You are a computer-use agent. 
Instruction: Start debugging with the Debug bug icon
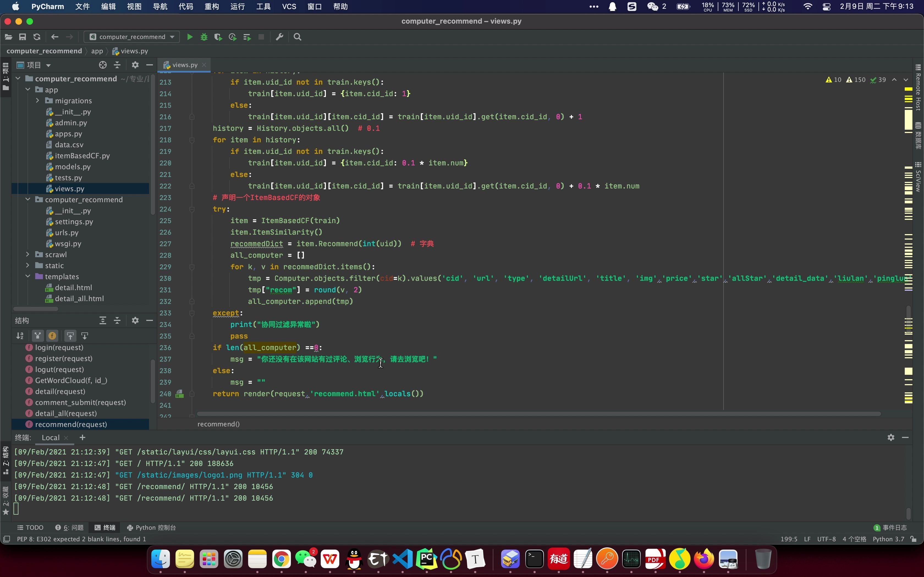(204, 37)
